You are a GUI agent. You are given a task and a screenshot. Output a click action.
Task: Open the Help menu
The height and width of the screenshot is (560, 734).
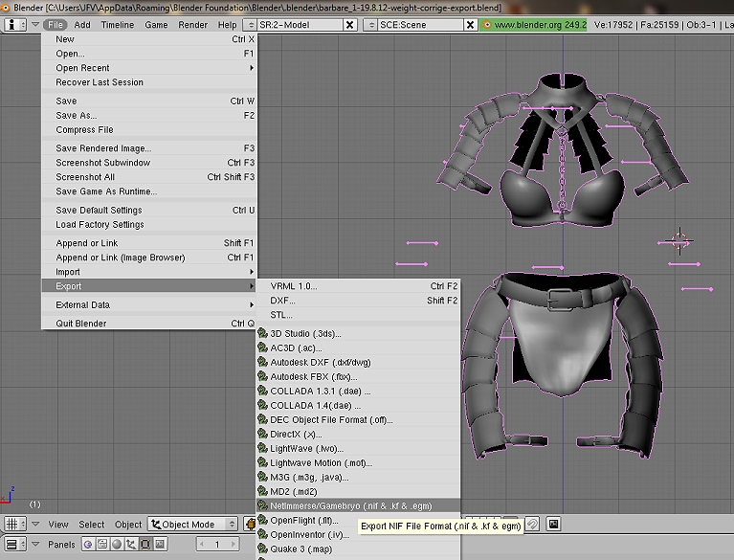pos(227,25)
